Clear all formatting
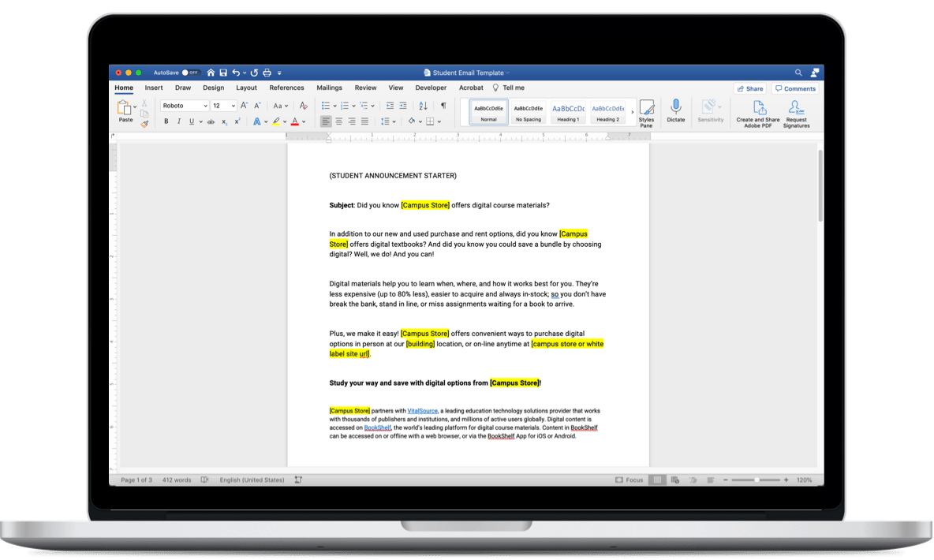The height and width of the screenshot is (560, 934). [303, 106]
